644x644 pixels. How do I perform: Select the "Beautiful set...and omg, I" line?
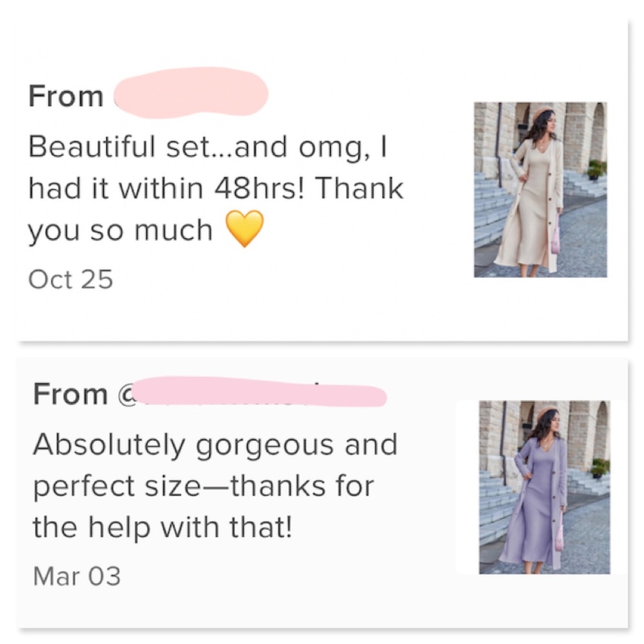tap(206, 147)
